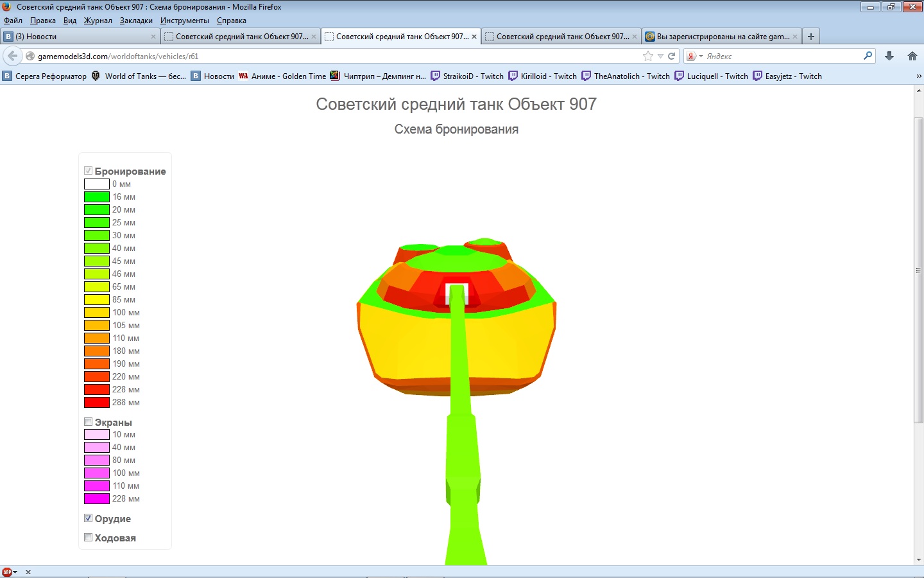Uncheck the Орудие checkbox
Viewport: 924px width, 578px height.
point(89,518)
